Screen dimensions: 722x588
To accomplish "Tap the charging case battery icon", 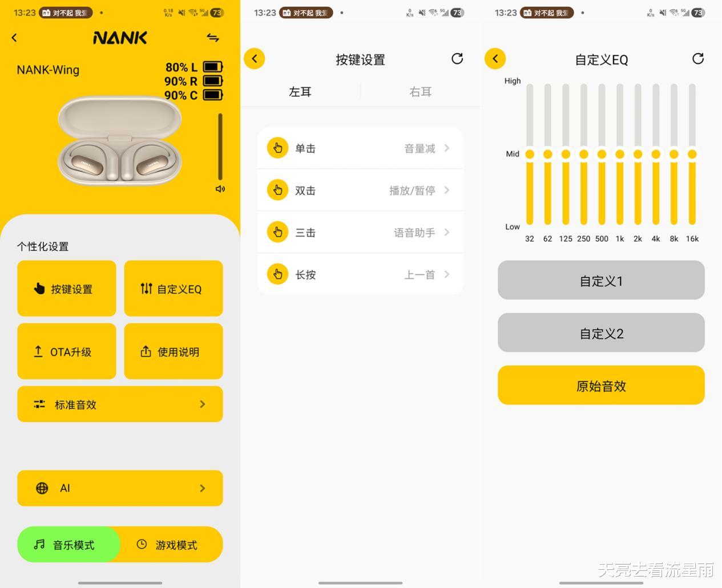I will click(213, 95).
